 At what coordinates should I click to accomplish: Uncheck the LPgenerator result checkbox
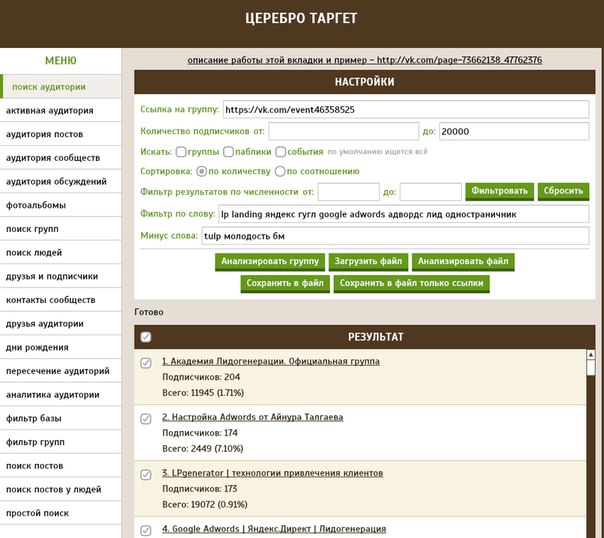[x=147, y=474]
